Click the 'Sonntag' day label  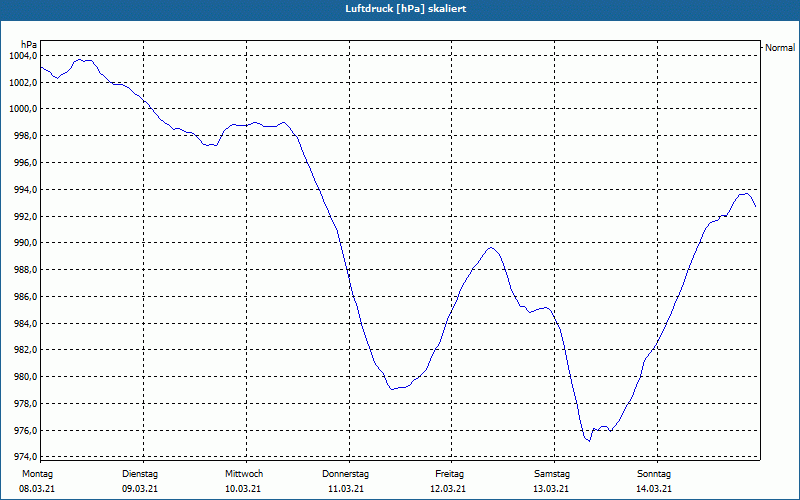pyautogui.click(x=654, y=474)
